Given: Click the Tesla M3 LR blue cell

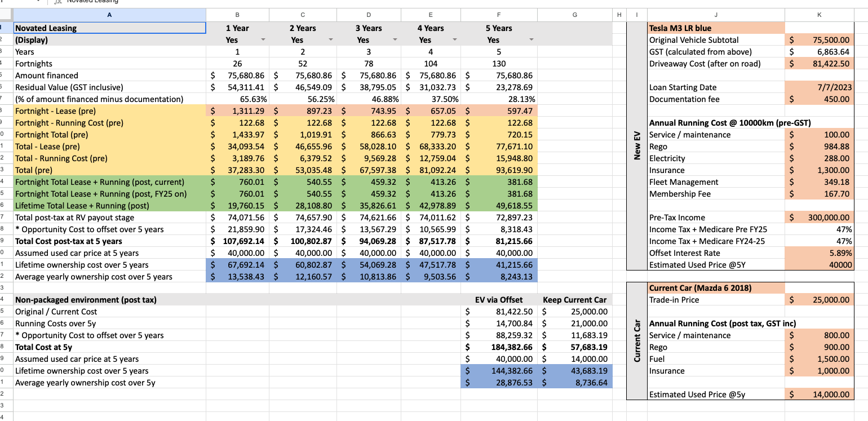Looking at the screenshot, I should (715, 28).
